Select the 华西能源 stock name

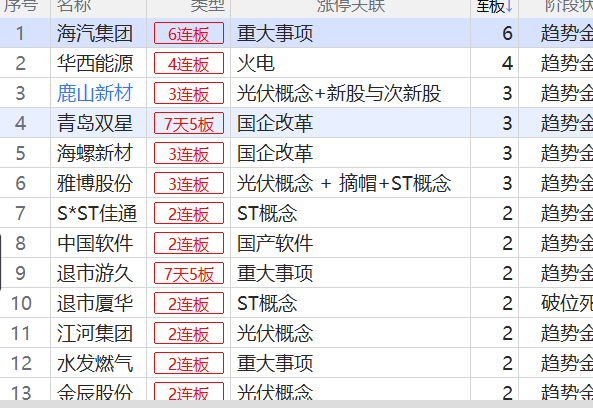tap(95, 63)
